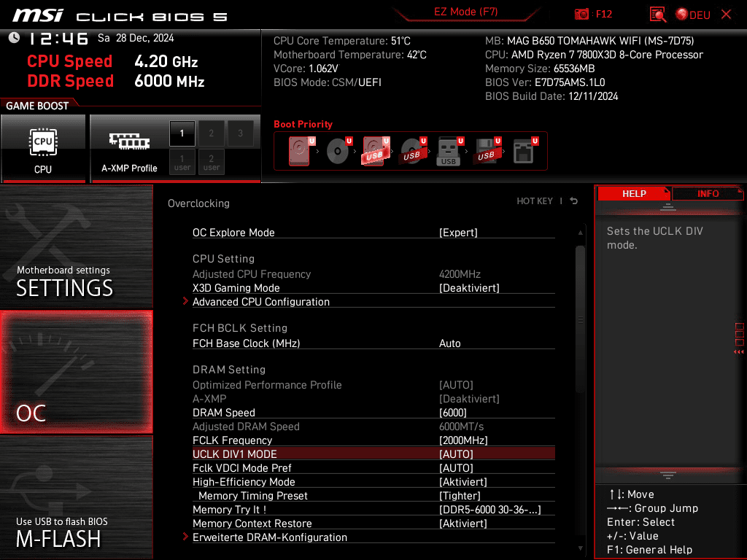
Task: Click the BIOS Ver E7D75AMS.1L0 text
Action: tap(545, 82)
